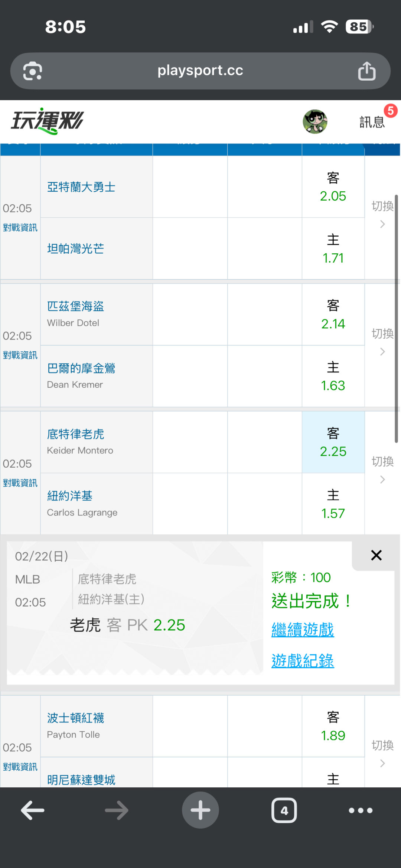The image size is (401, 868).
Task: Deselect Detroit Tigers away odds 2.25
Action: pos(333,442)
